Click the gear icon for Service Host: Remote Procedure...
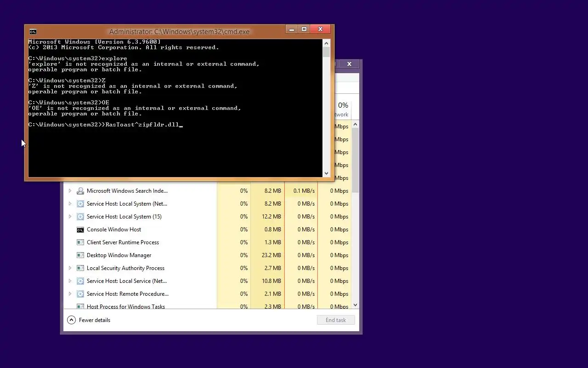Image resolution: width=588 pixels, height=368 pixels. (x=80, y=294)
